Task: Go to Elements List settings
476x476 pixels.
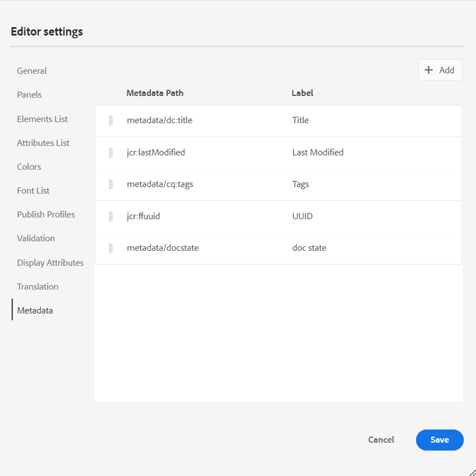Action: (42, 119)
